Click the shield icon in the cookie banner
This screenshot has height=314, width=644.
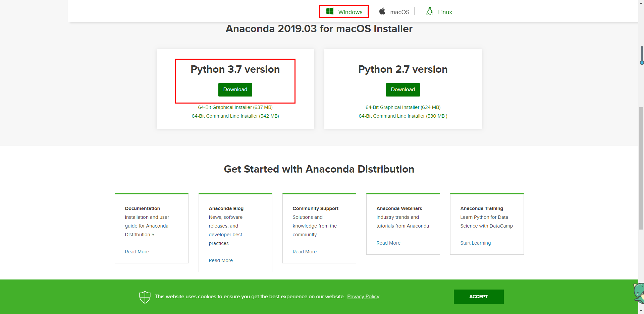coord(144,297)
